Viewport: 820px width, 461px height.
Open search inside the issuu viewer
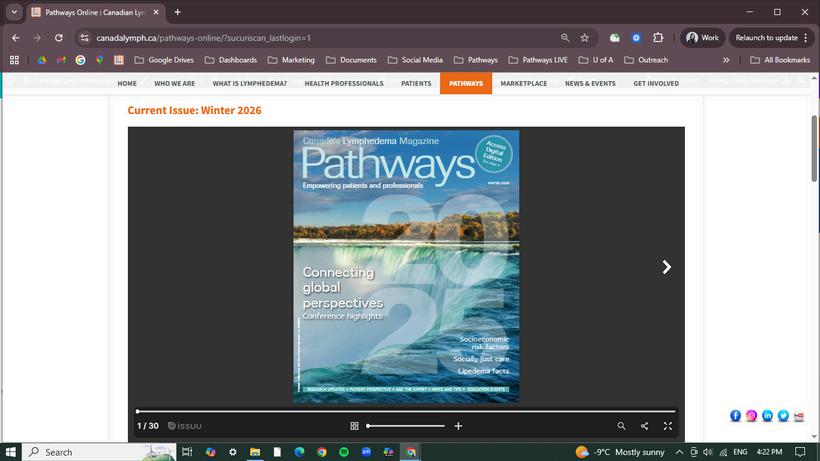[621, 426]
